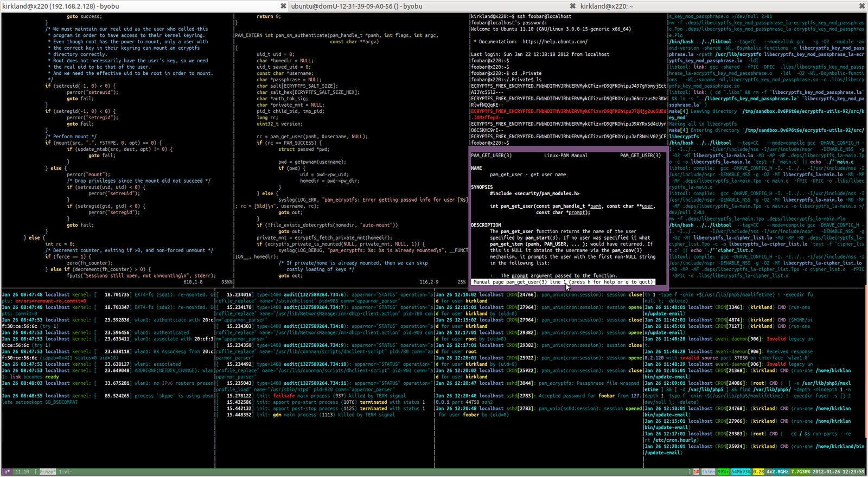Close the ubuntu@domU byobu tab

tap(572, 6)
